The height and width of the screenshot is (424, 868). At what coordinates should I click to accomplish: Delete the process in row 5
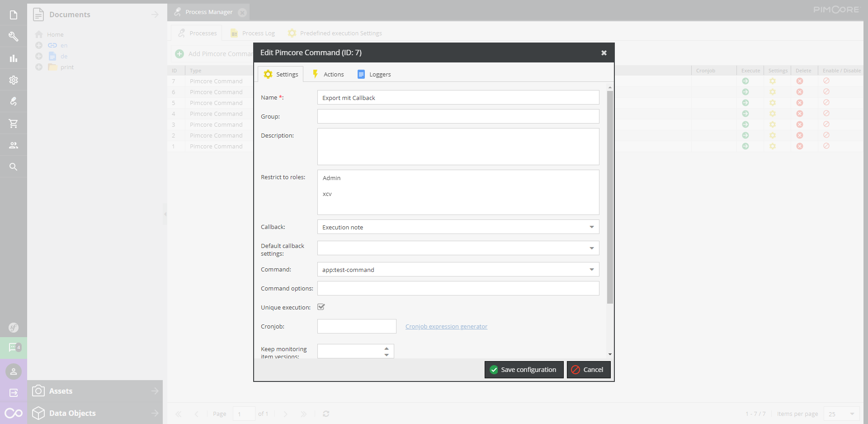tap(800, 103)
